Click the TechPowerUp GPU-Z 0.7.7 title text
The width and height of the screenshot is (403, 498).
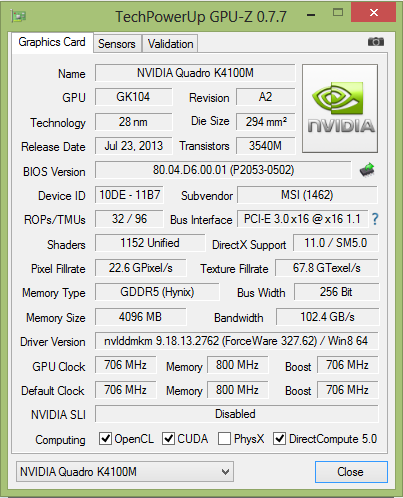click(x=201, y=16)
